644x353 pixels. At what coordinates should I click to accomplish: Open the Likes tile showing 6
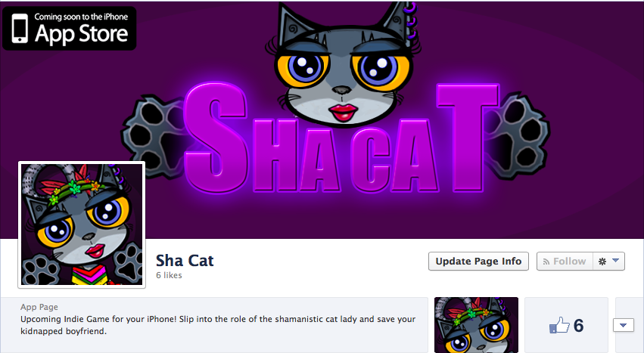tap(566, 325)
